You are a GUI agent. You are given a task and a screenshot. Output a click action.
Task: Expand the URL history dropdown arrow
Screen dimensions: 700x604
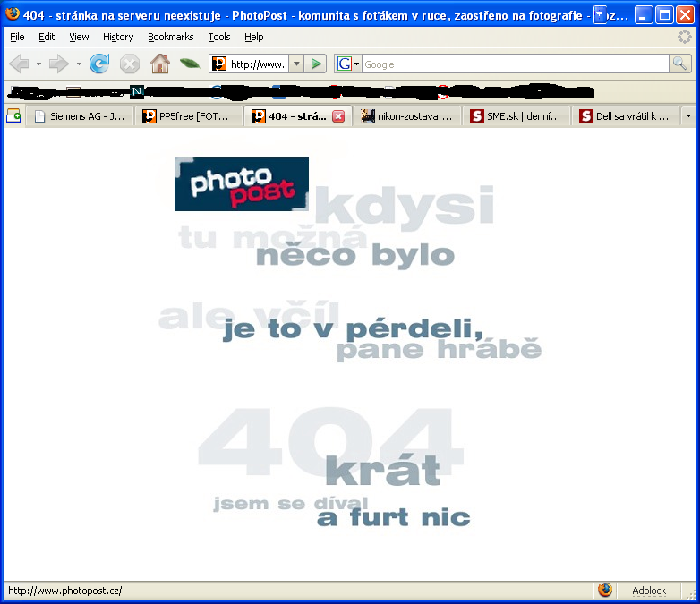[x=296, y=64]
